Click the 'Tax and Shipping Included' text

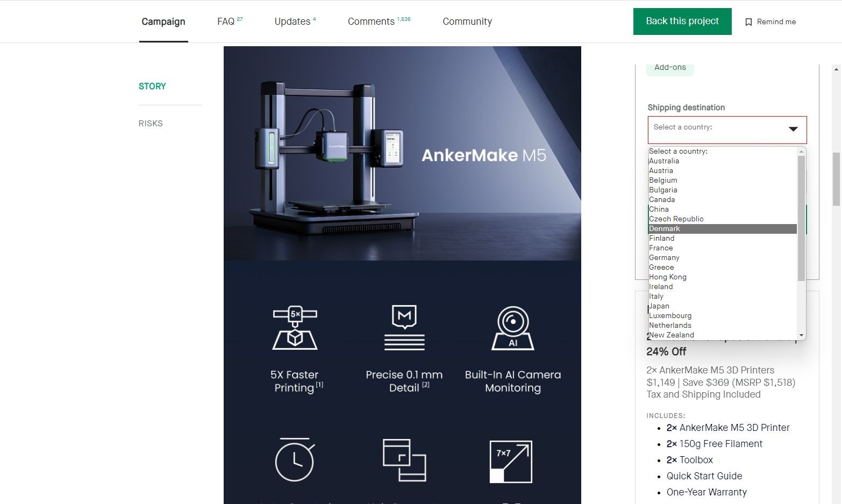tap(703, 394)
